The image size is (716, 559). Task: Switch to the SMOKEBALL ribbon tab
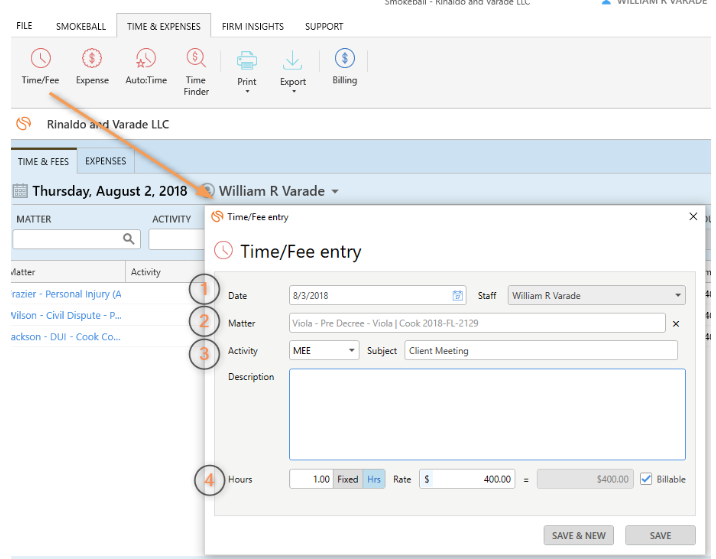click(x=81, y=26)
